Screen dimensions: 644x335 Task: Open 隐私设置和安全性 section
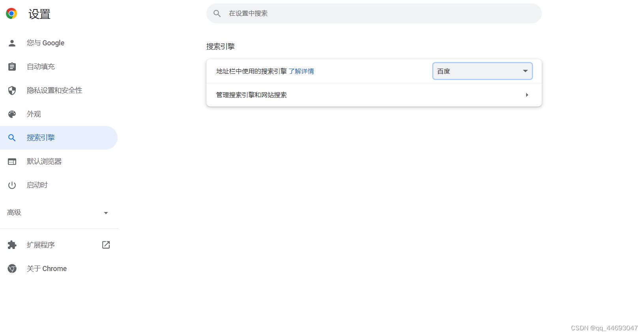point(54,90)
